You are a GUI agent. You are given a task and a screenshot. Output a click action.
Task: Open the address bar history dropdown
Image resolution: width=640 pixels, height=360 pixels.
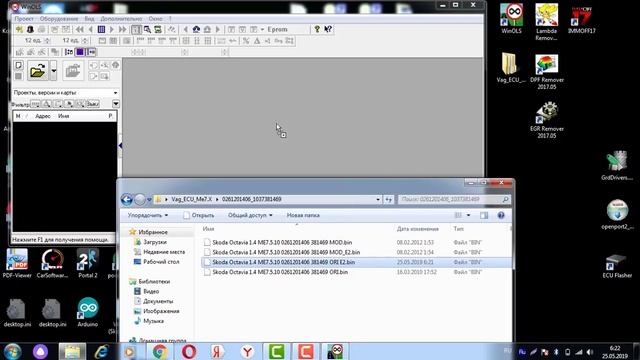click(378, 200)
